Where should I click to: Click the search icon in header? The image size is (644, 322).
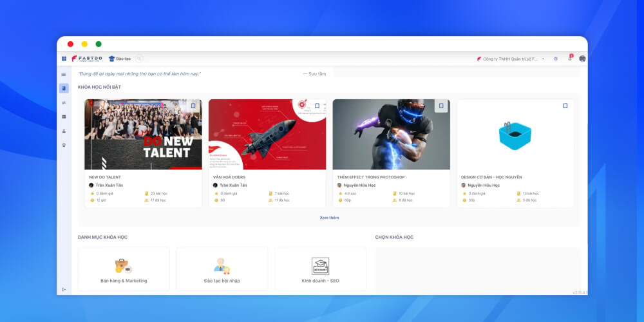[x=139, y=59]
